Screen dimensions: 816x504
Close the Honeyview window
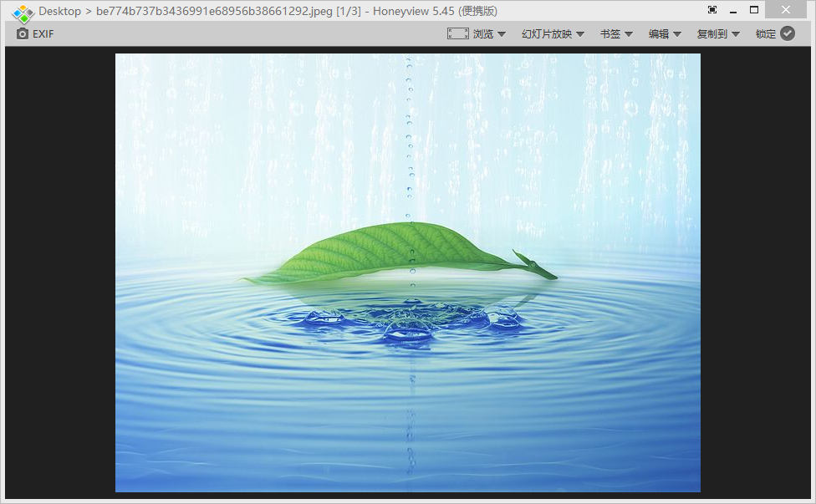(x=786, y=10)
